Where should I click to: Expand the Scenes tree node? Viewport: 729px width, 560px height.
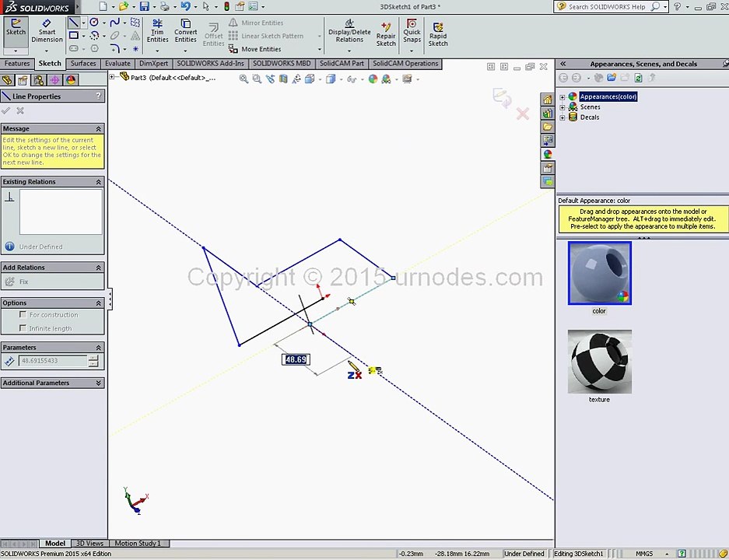pyautogui.click(x=562, y=107)
